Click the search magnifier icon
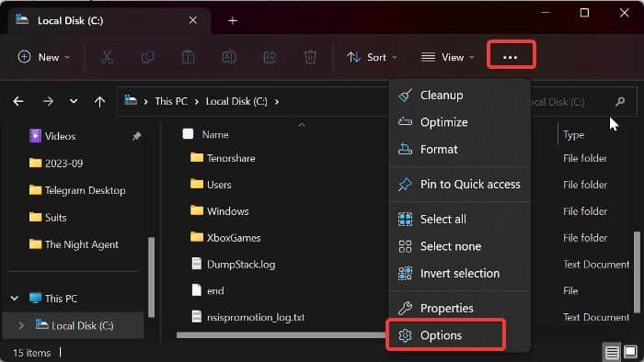This screenshot has width=644, height=362. click(620, 101)
